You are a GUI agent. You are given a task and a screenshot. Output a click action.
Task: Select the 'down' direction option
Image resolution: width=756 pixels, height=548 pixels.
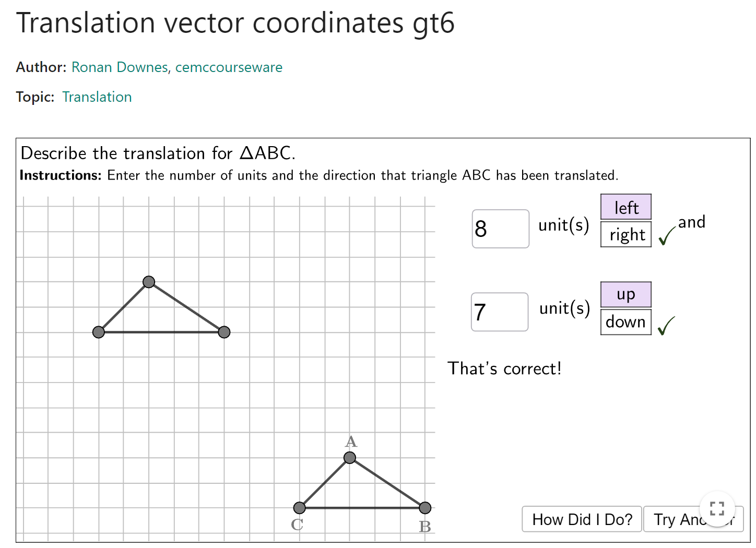pyautogui.click(x=626, y=322)
